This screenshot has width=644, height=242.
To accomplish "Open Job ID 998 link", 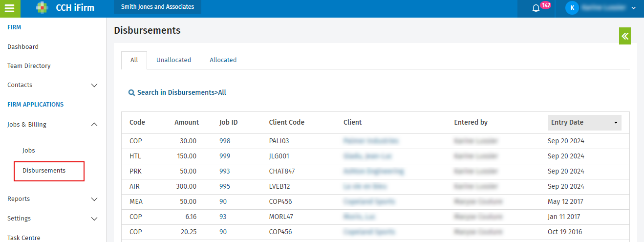I will pos(225,141).
